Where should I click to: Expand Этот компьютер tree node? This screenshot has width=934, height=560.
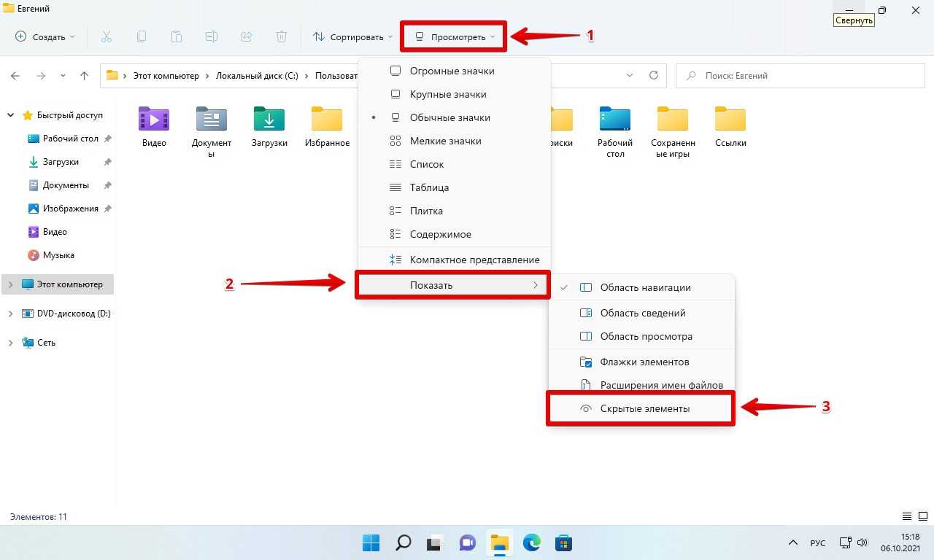click(10, 284)
